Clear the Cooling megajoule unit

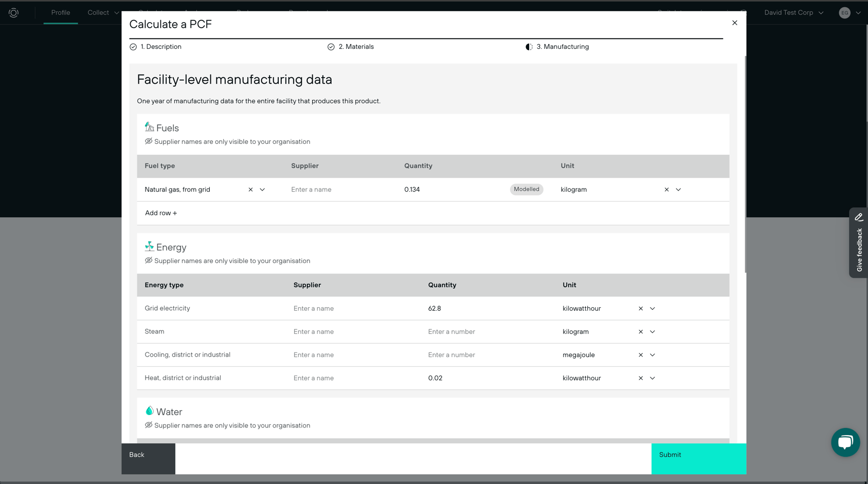[x=641, y=355]
